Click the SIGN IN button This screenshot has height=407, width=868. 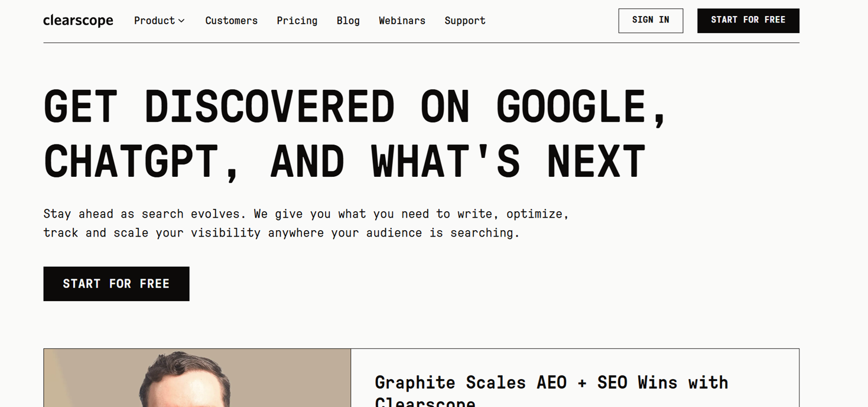(651, 21)
